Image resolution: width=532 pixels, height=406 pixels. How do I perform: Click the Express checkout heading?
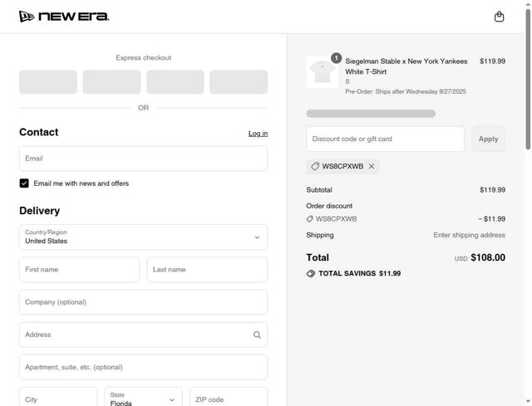(x=143, y=57)
